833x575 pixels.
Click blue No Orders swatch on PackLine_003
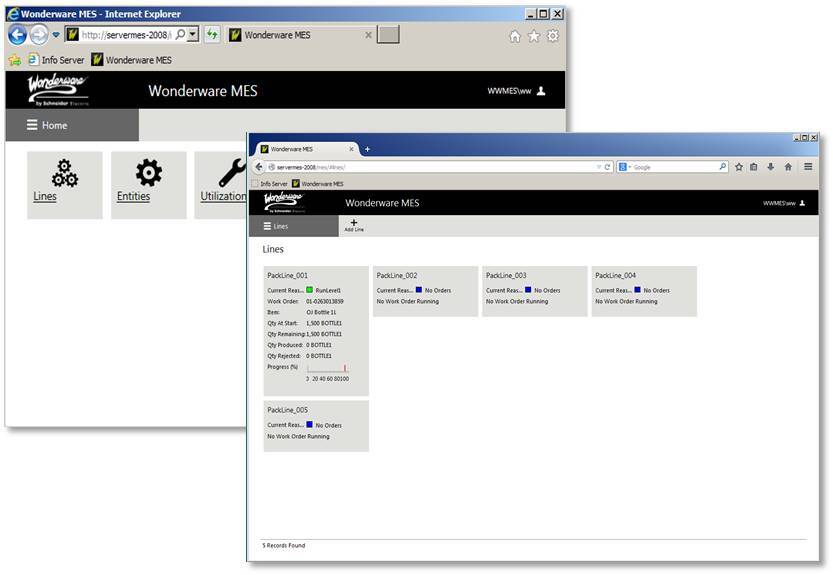click(x=528, y=290)
